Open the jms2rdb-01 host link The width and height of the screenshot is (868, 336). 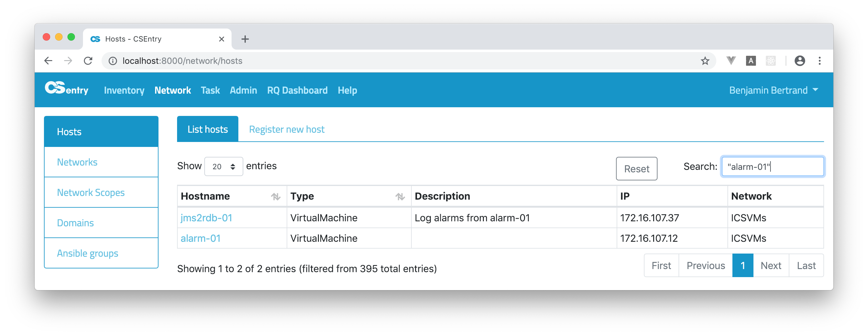[206, 218]
